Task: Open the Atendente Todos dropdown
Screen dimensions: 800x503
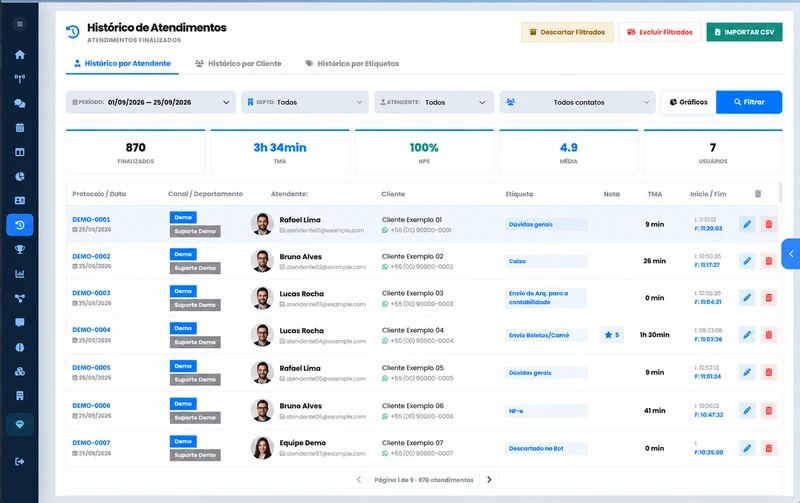Action: tap(434, 102)
